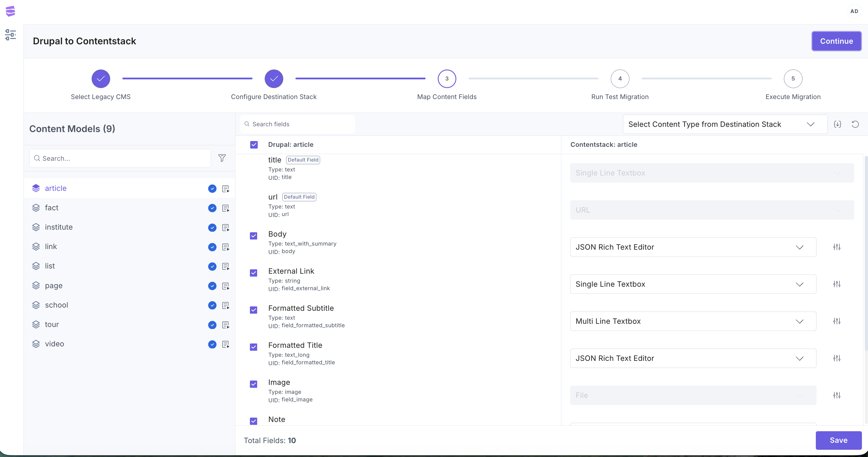The height and width of the screenshot is (457, 868).
Task: Open the AD user avatar menu
Action: point(854,11)
